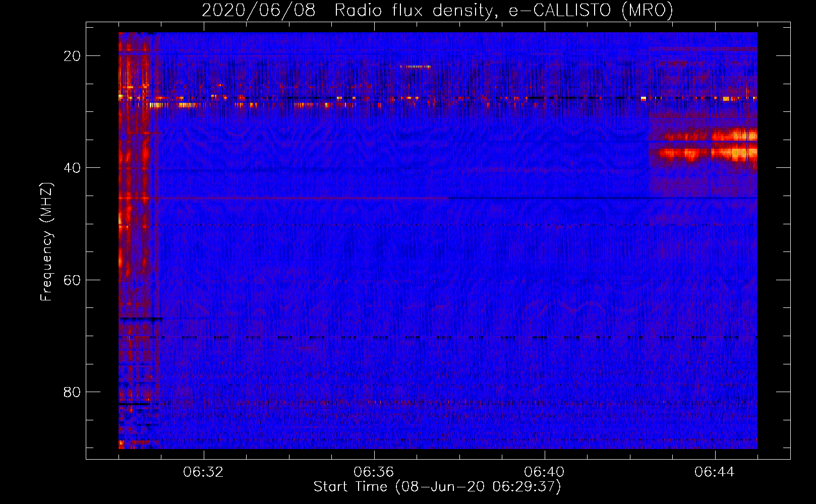
Task: Click the 'Start Time (08-Jun-20 06:29:37)' label
Action: click(x=437, y=487)
